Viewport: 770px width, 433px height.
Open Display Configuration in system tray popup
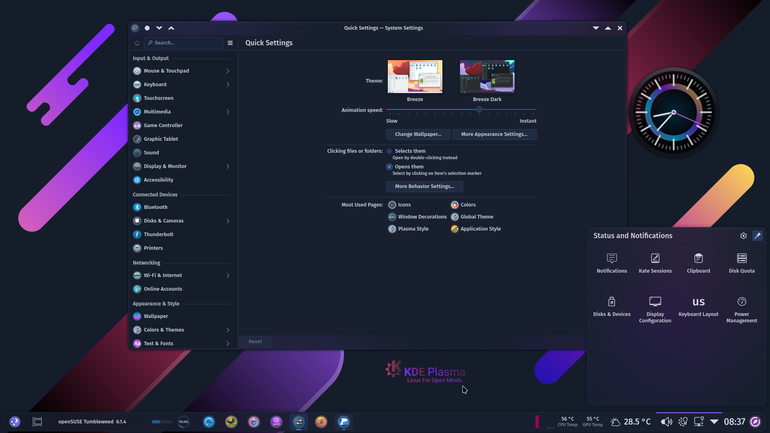point(655,309)
